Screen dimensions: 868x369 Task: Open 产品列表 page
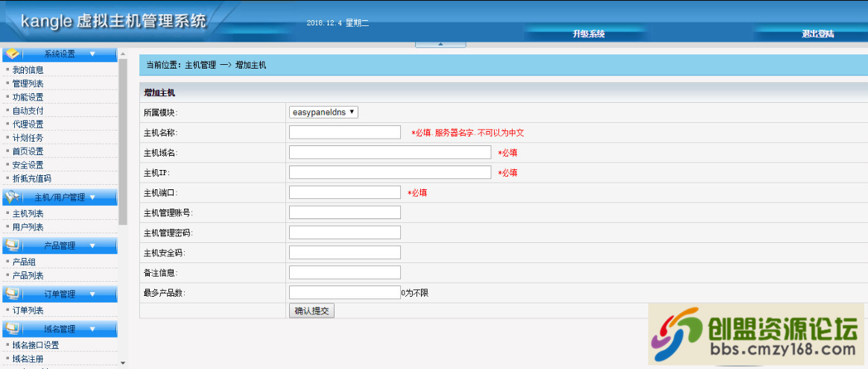tap(28, 275)
